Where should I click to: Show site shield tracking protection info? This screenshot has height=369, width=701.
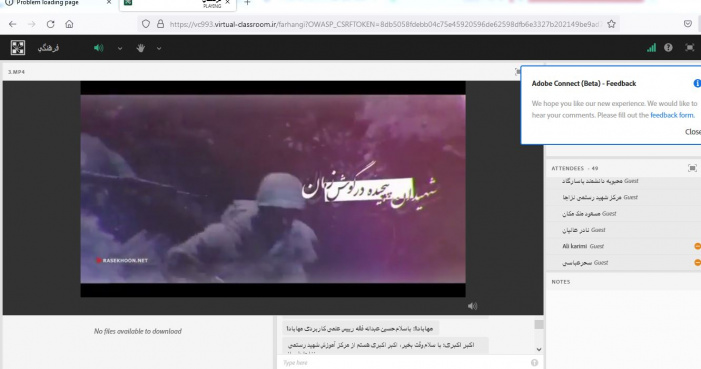(146, 24)
